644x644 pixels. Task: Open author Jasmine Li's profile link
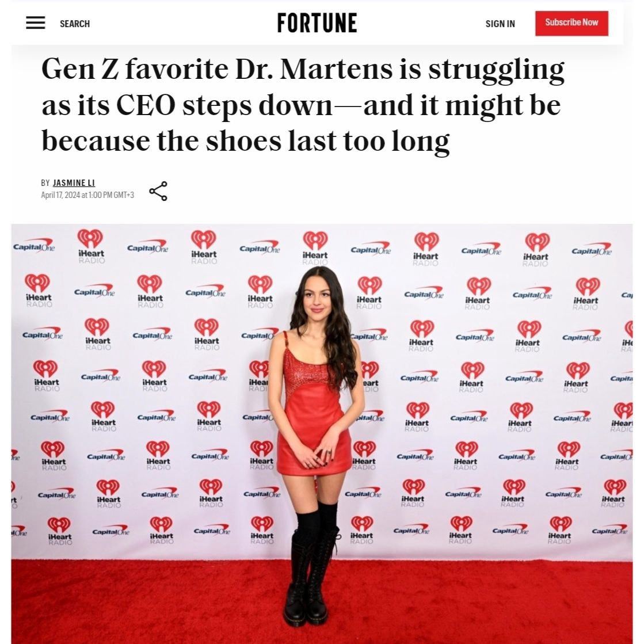74,183
